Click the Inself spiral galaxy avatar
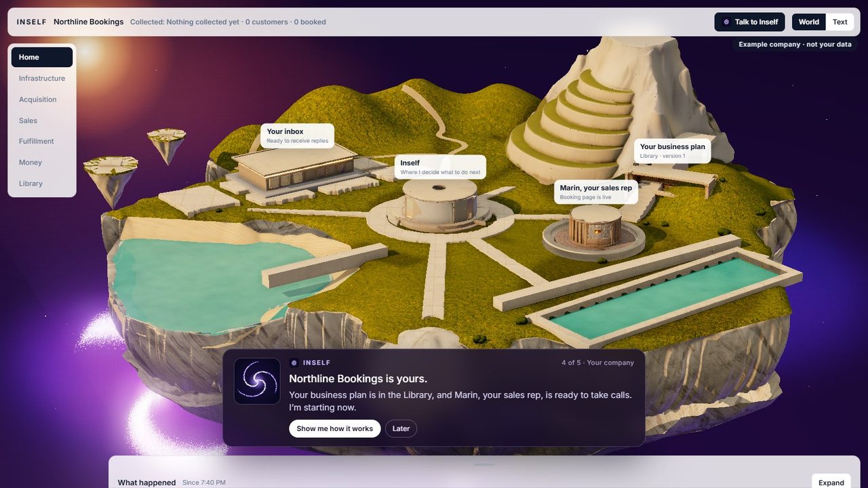 (257, 381)
